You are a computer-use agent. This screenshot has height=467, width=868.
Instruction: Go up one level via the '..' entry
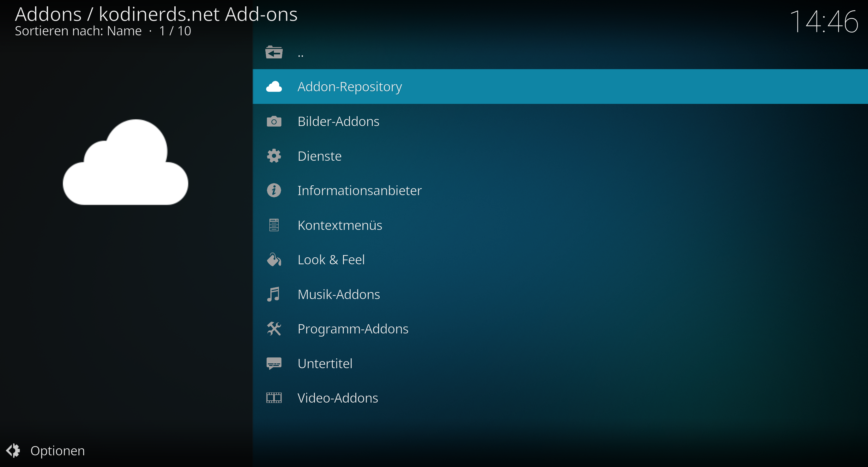point(560,52)
